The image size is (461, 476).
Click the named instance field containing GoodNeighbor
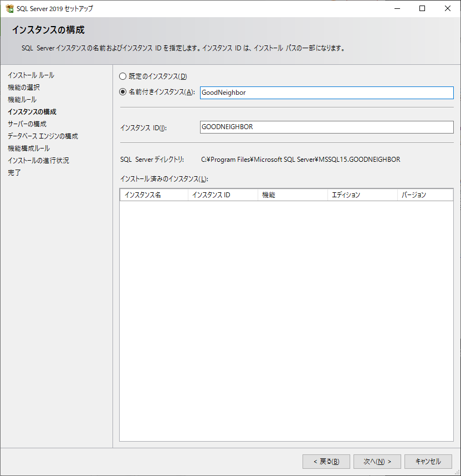[x=326, y=93]
